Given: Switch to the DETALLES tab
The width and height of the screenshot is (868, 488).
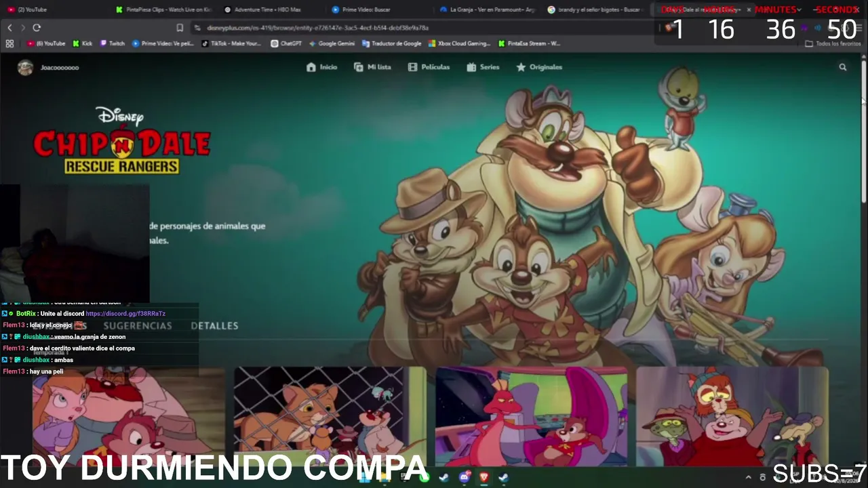Looking at the screenshot, I should (x=214, y=326).
